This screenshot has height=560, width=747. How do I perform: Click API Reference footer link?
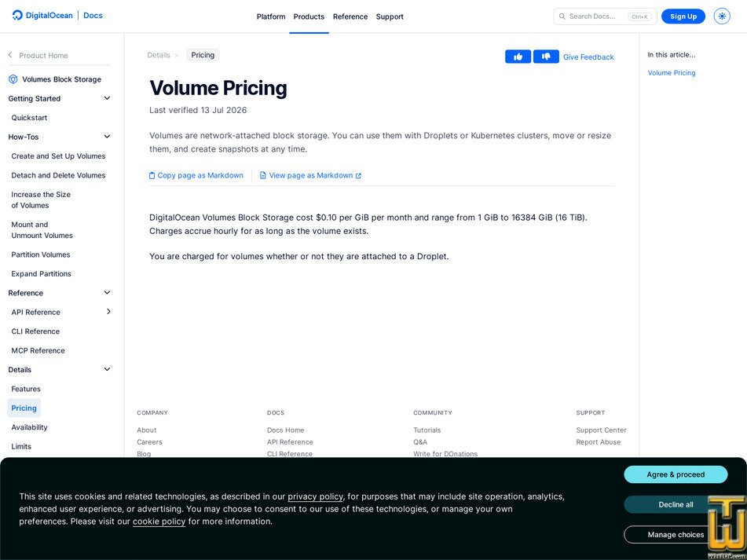290,442
